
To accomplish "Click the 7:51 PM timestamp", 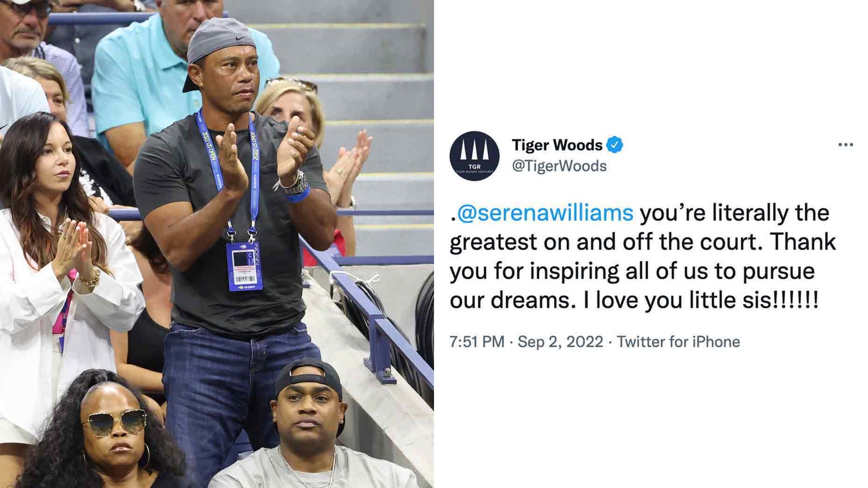I will (477, 342).
